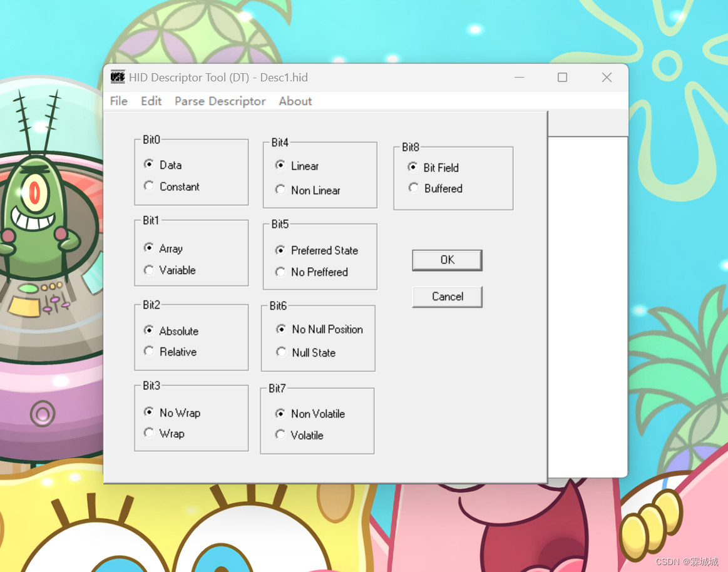Image resolution: width=728 pixels, height=572 pixels.
Task: Minimize the HID Descriptor Tool window
Action: click(519, 78)
